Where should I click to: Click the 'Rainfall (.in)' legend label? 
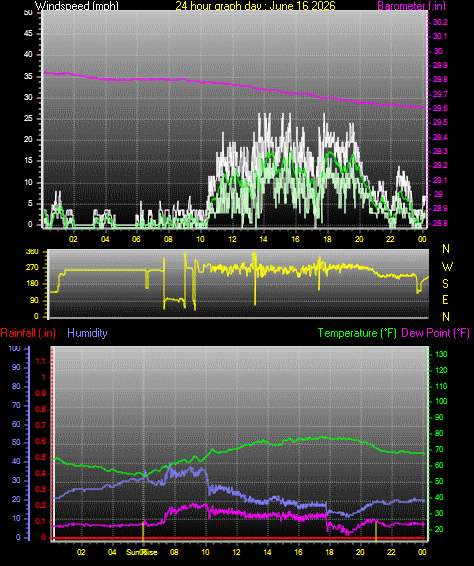tap(28, 333)
